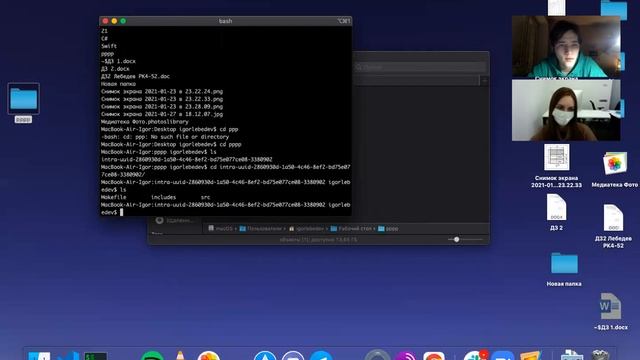Click 'No such file or directory' error line

(165, 137)
